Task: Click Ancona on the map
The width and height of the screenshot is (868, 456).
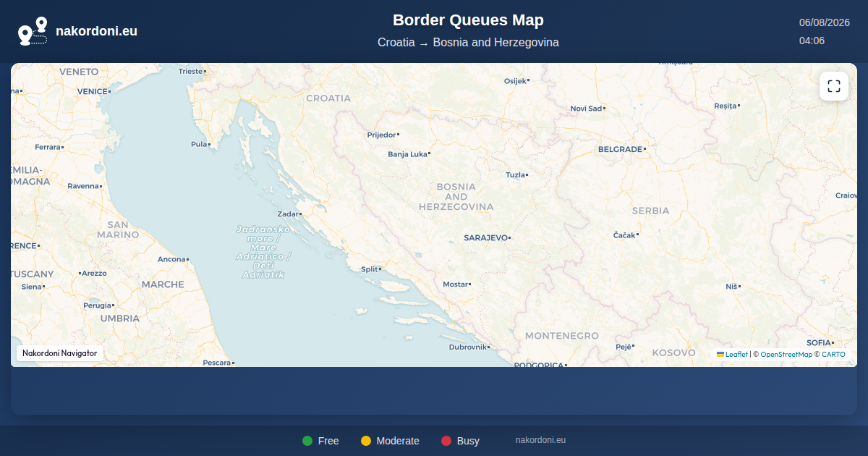Action: [x=171, y=259]
